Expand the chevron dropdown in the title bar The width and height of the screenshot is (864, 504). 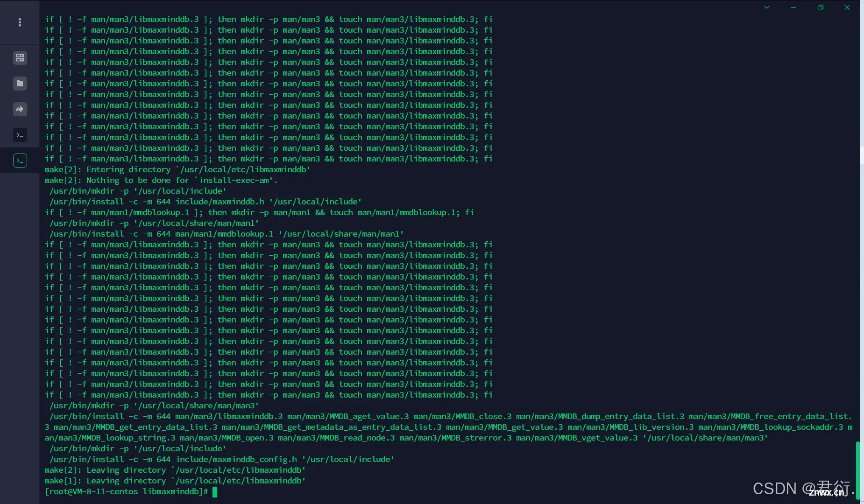pos(766,7)
